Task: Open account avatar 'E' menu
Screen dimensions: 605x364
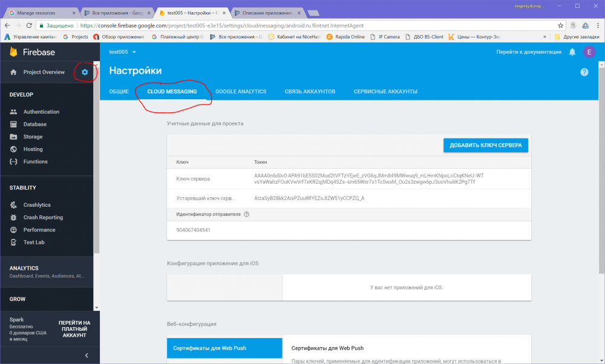Action: coord(589,52)
